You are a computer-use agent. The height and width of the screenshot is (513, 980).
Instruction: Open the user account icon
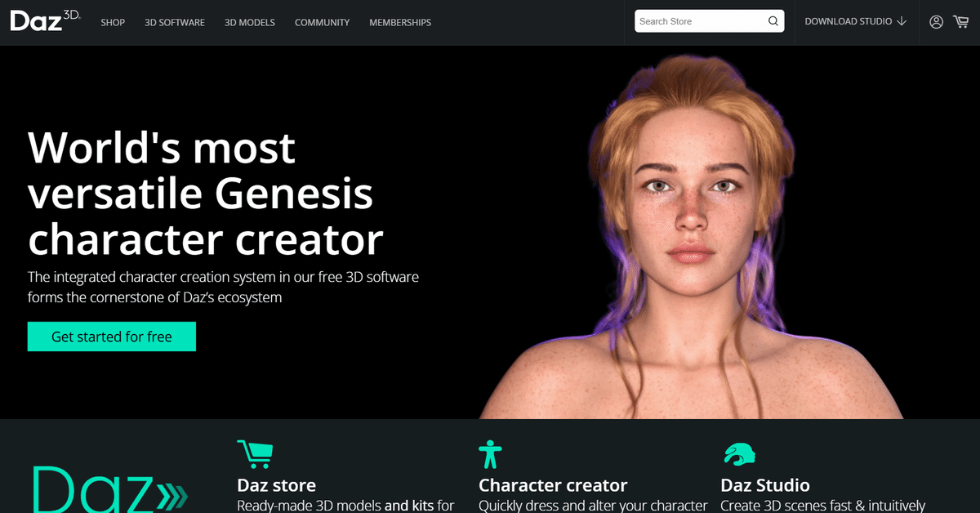click(936, 22)
